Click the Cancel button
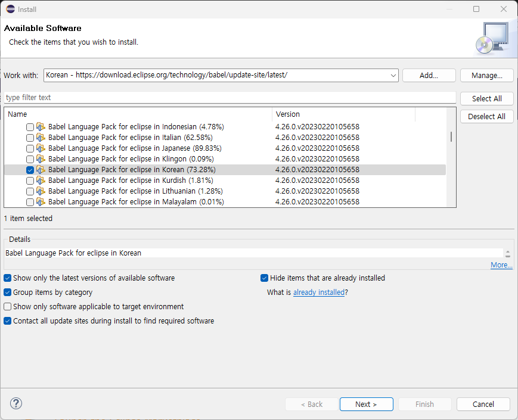 [483, 404]
